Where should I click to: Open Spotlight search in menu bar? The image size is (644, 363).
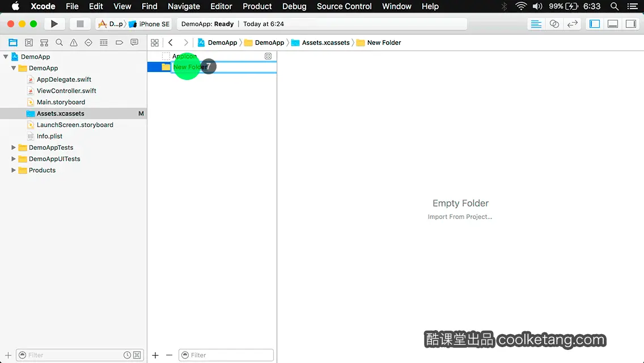coord(615,6)
